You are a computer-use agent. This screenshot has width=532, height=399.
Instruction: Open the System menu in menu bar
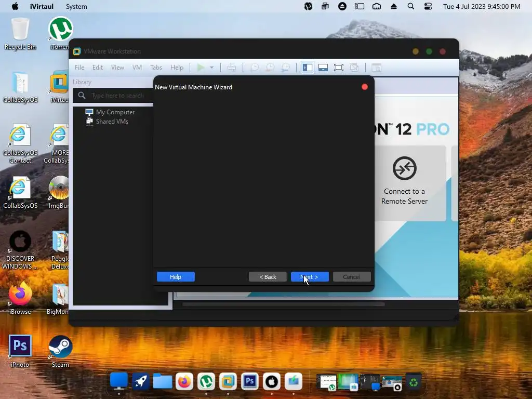tap(76, 6)
